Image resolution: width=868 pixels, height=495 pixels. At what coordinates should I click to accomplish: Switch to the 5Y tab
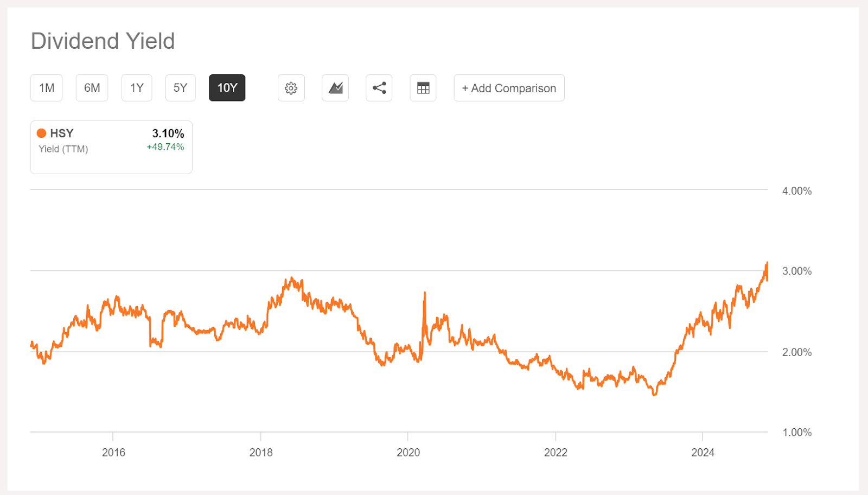coord(180,87)
